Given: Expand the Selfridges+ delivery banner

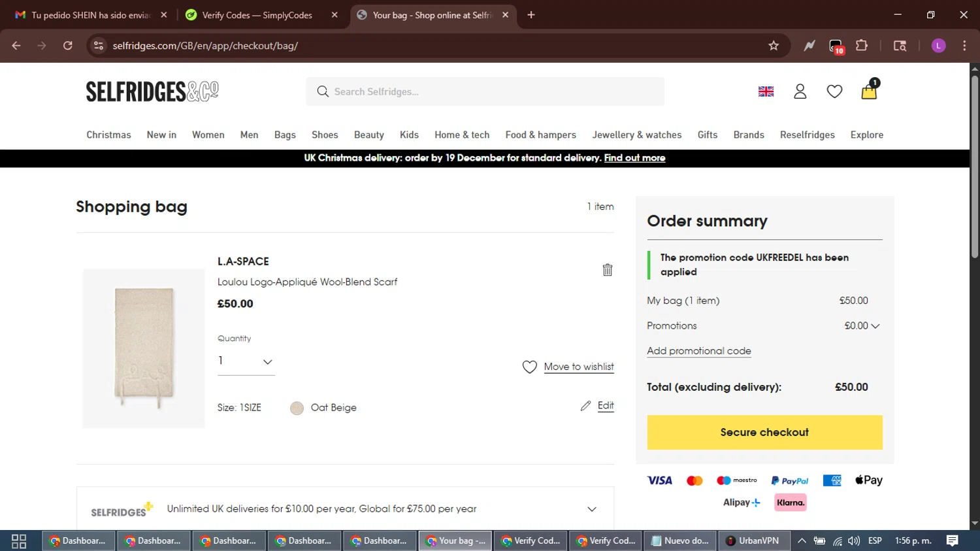Looking at the screenshot, I should (592, 509).
